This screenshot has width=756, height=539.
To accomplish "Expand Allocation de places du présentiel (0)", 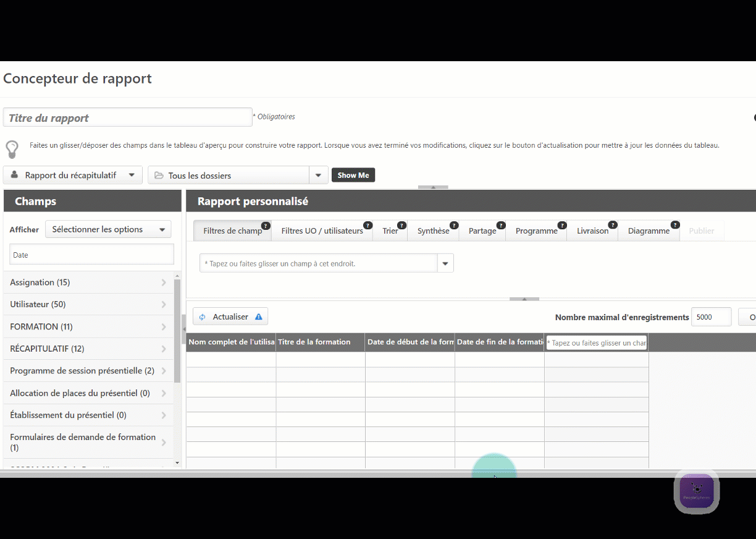I will [x=88, y=393].
